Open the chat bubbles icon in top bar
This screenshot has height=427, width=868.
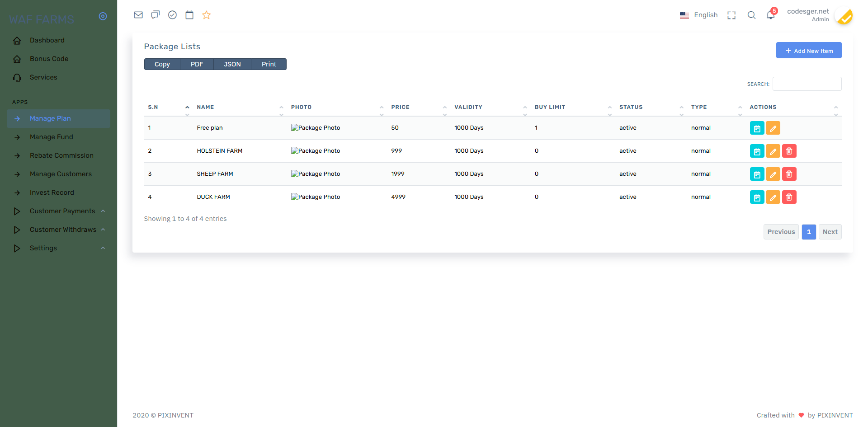pyautogui.click(x=156, y=15)
